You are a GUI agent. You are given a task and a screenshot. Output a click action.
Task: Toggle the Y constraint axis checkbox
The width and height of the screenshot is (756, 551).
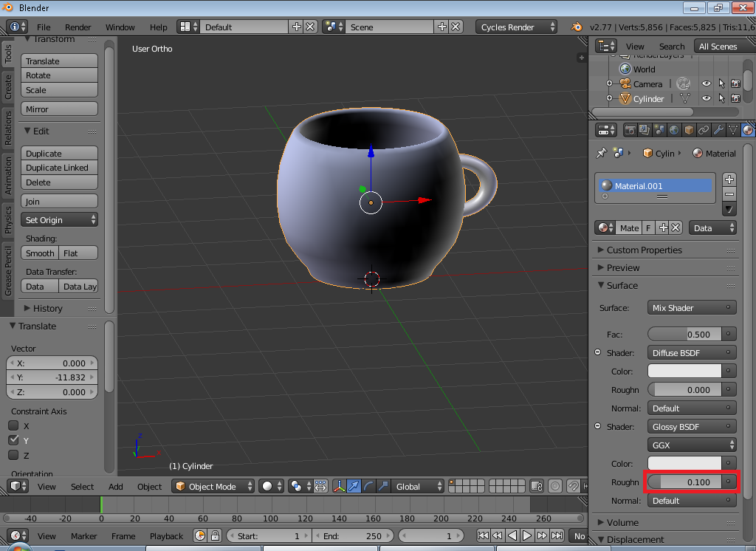pos(13,440)
